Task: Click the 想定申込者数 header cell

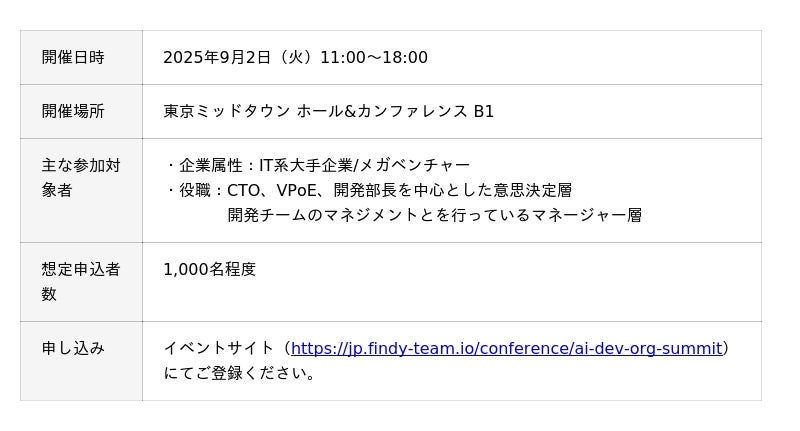Action: (x=81, y=282)
